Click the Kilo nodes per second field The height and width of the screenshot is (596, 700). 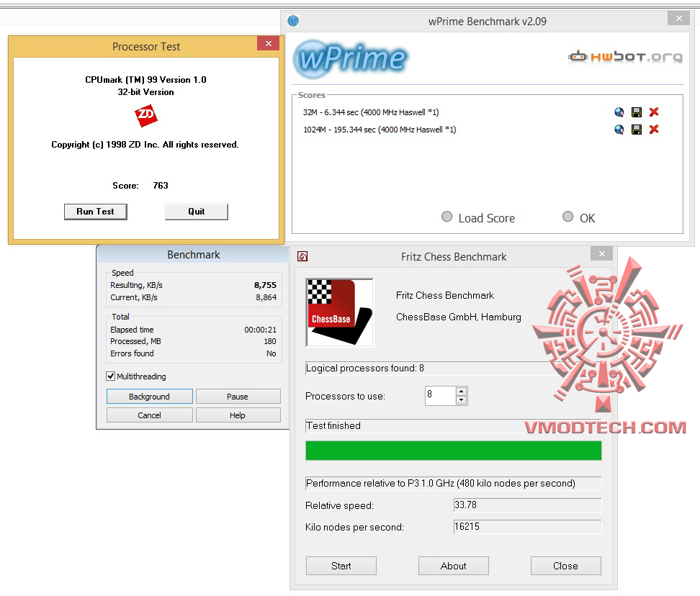pyautogui.click(x=528, y=526)
